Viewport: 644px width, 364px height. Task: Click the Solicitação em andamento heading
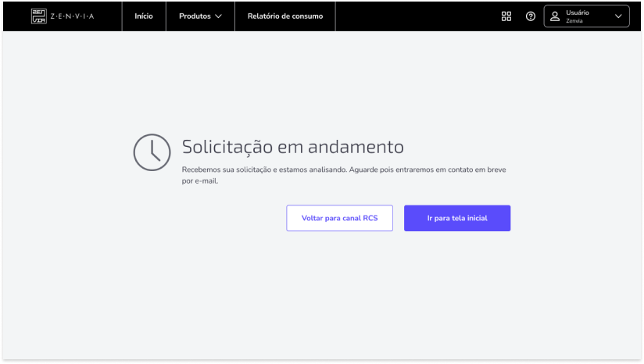(x=292, y=147)
